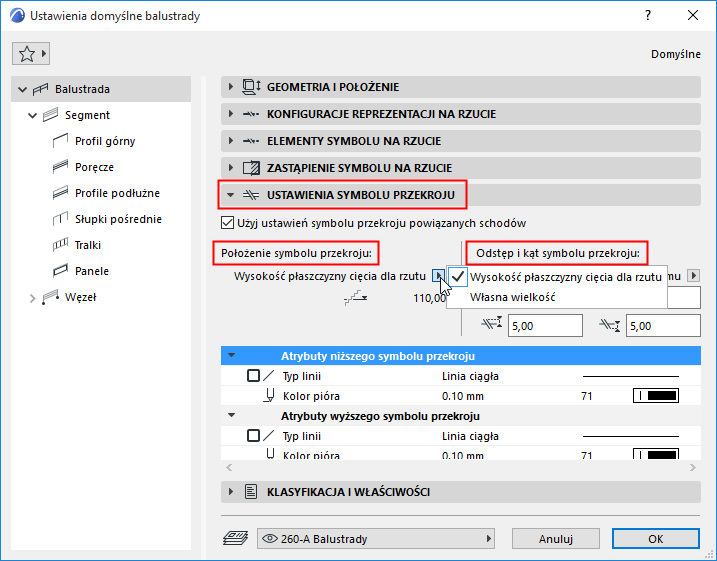Click the Klasyfikacja i właściwości icon
717x561 pixels.
point(251,492)
